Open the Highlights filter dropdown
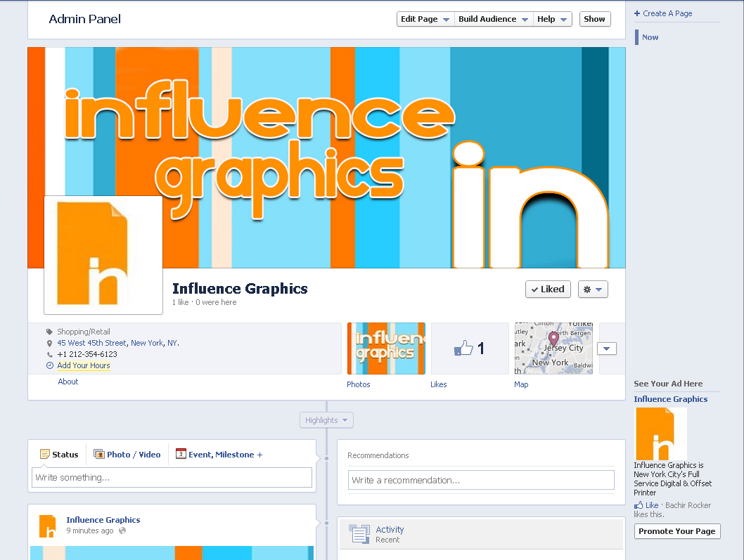Image resolution: width=744 pixels, height=560 pixels. point(326,420)
